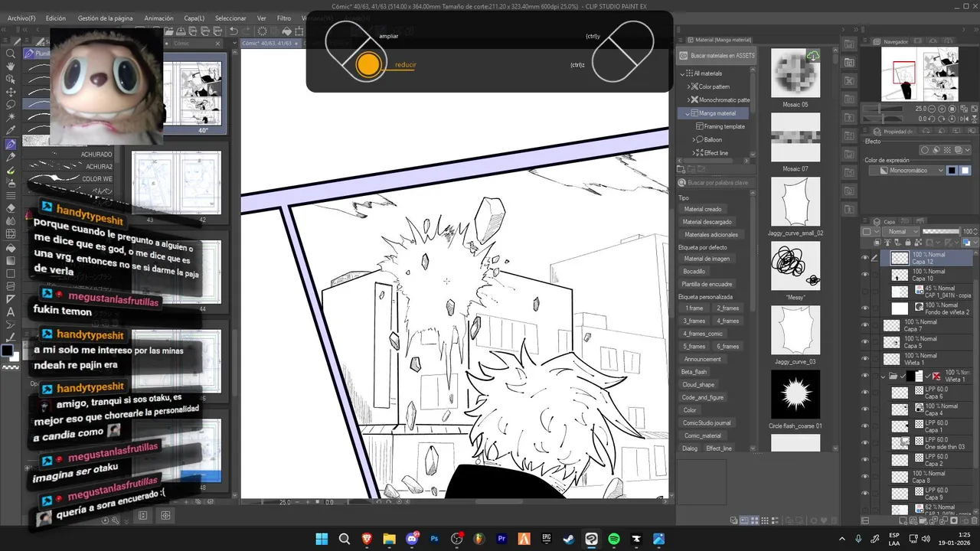Open Seleccionar menu

click(230, 18)
